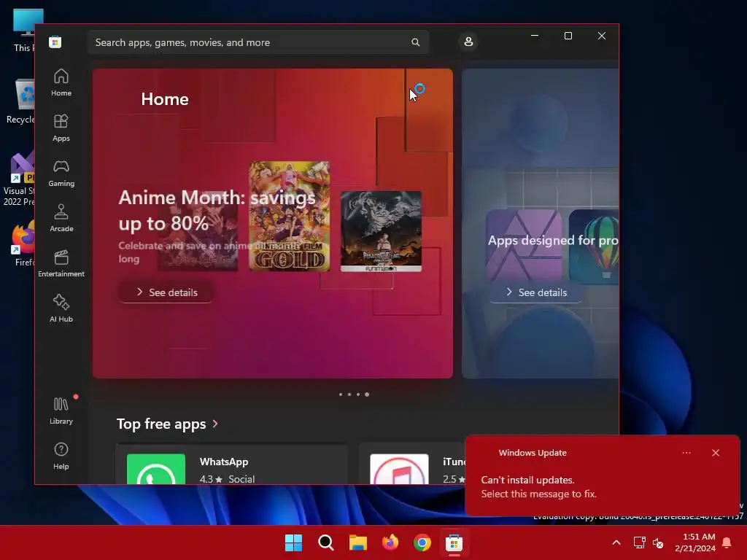Click the Microsoft Store taskbar icon
This screenshot has height=560, width=747.
pyautogui.click(x=454, y=542)
